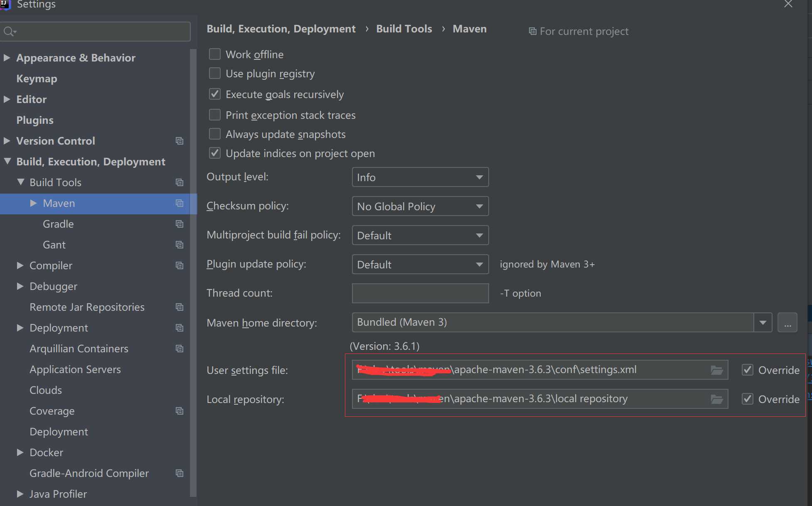Close the Settings dialog
This screenshot has width=812, height=506.
(788, 4)
